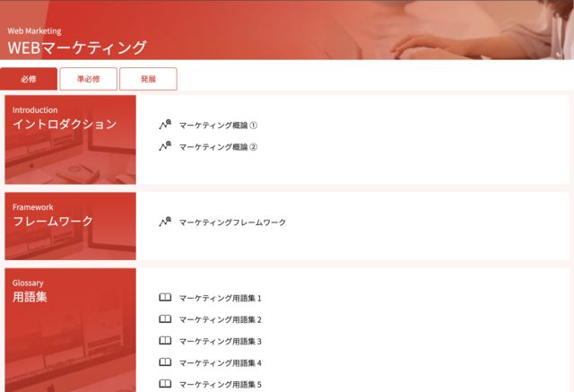Click the book icon beside マーケティング用語集 3
The image size is (574, 392).
[165, 341]
